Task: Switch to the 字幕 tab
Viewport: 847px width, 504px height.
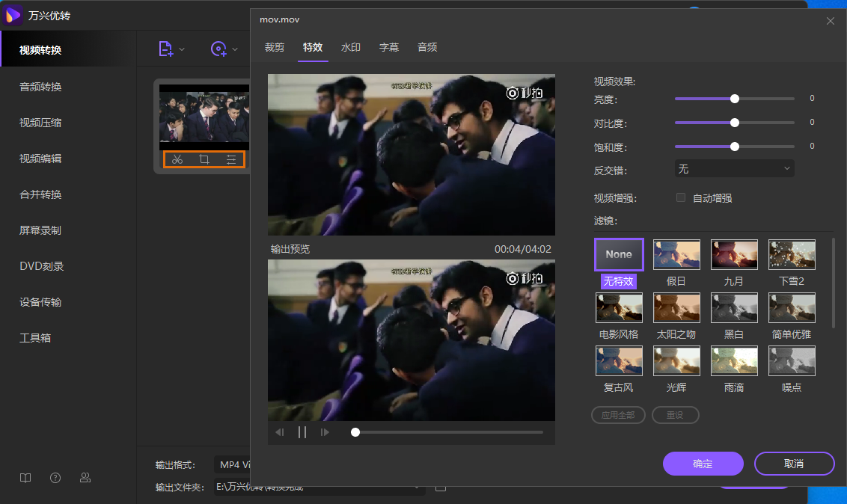Action: 389,47
